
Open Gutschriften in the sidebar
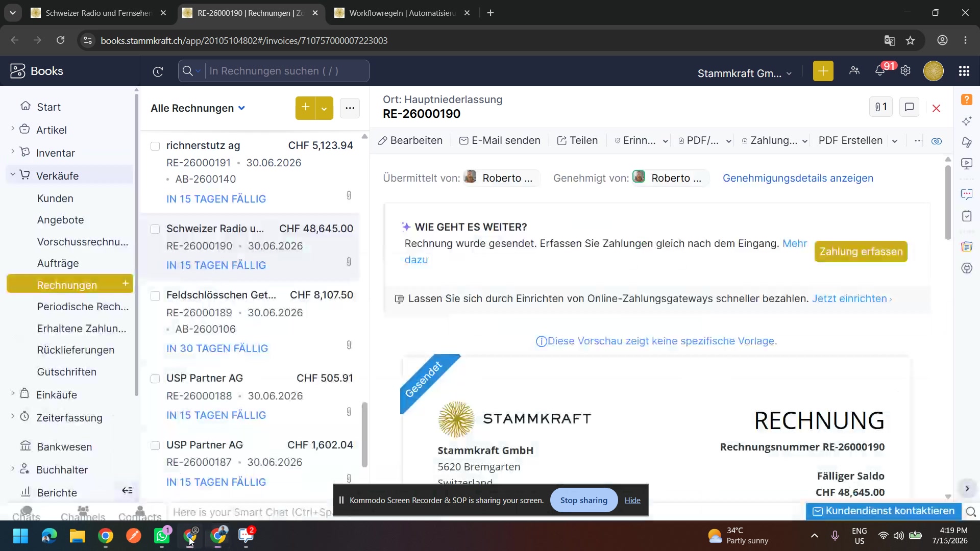[67, 372]
